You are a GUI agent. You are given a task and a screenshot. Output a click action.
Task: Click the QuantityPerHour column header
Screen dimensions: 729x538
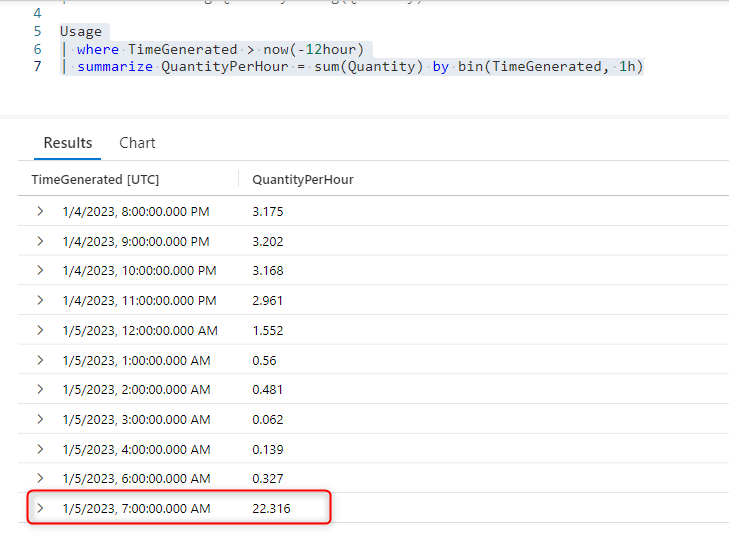pyautogui.click(x=303, y=180)
